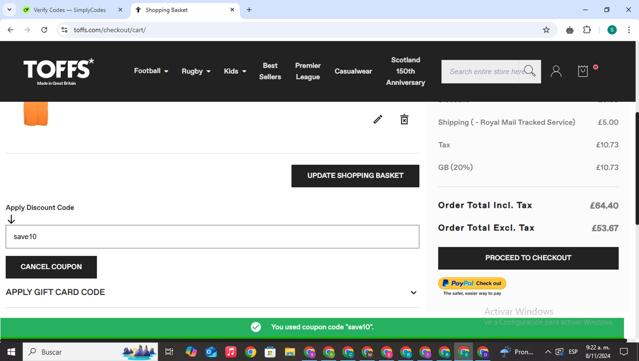This screenshot has height=361, width=639.
Task: Open the Football menu dropdown
Action: pyautogui.click(x=151, y=71)
